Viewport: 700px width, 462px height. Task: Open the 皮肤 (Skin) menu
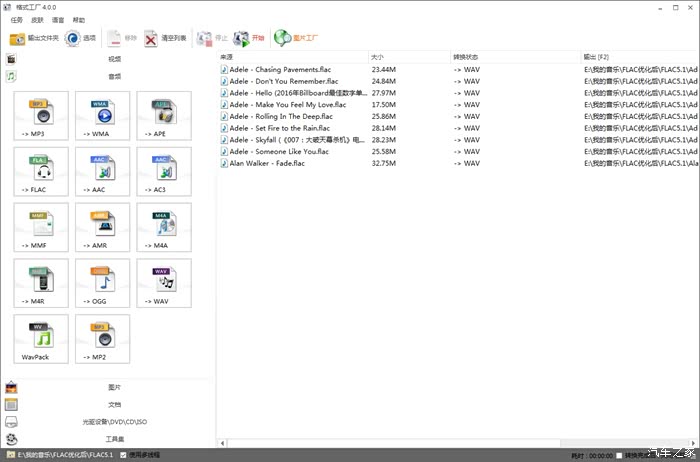coord(37,20)
